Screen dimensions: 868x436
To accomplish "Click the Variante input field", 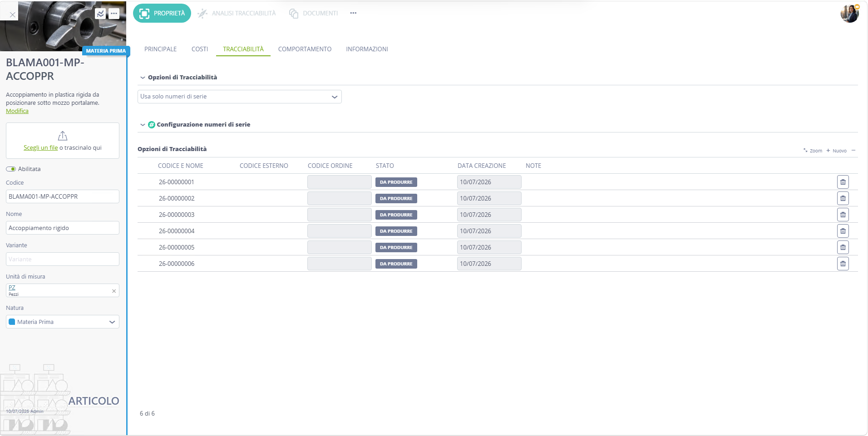I will pos(63,259).
